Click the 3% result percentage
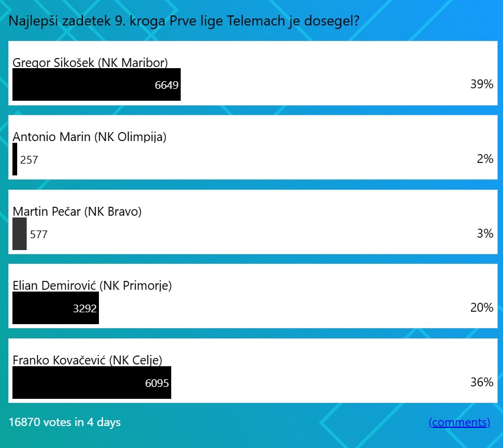The width and height of the screenshot is (503, 448). click(485, 233)
